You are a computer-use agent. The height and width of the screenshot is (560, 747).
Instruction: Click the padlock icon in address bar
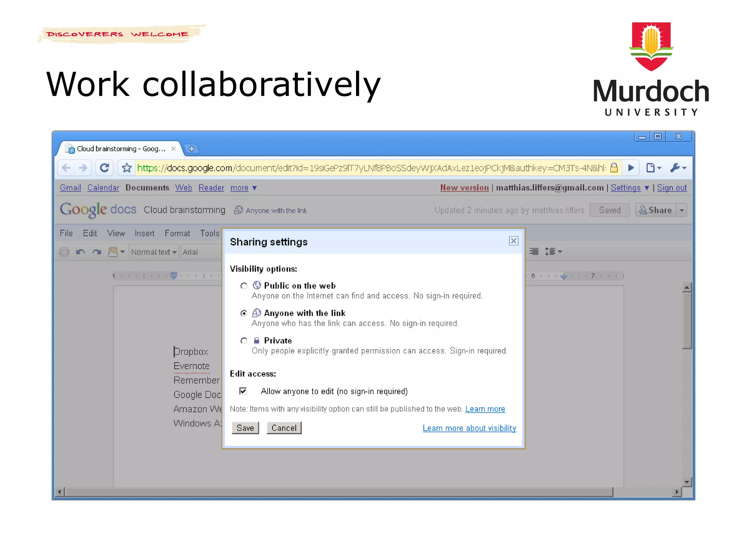614,168
